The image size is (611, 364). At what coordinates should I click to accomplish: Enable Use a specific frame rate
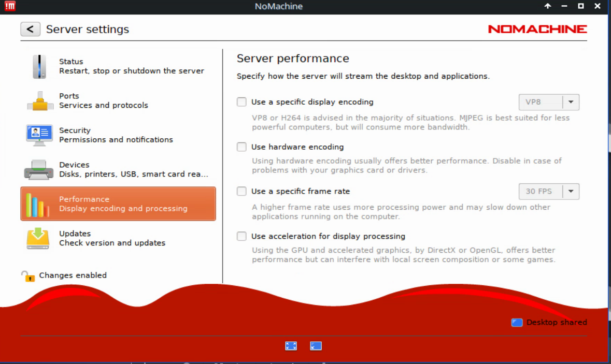[241, 191]
